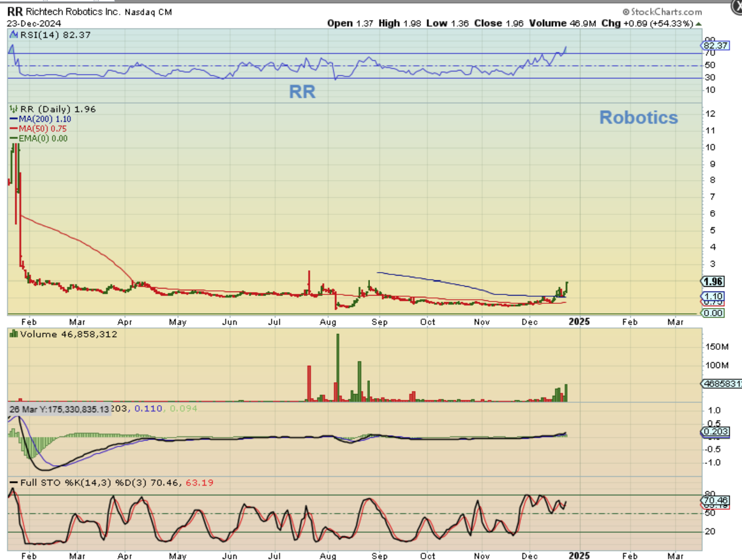Click the 82.37 RSI value tag
The width and height of the screenshot is (742, 560).
coord(716,45)
